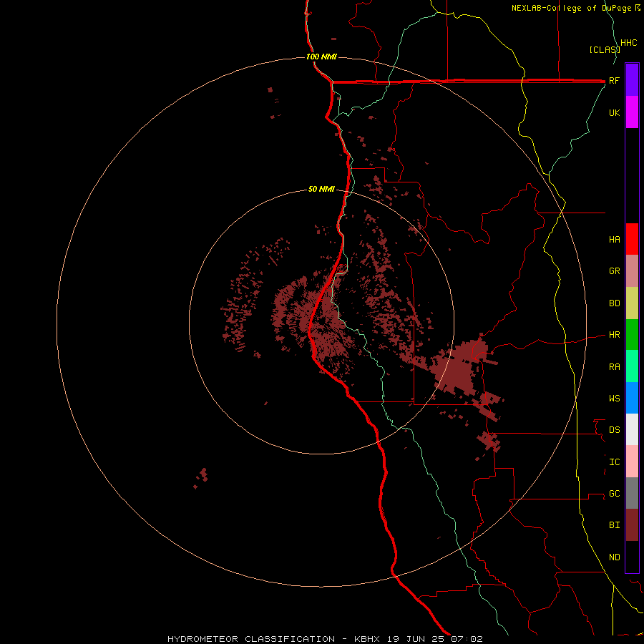The width and height of the screenshot is (644, 644).
Task: Select the "BI" legend label
Action: (614, 525)
